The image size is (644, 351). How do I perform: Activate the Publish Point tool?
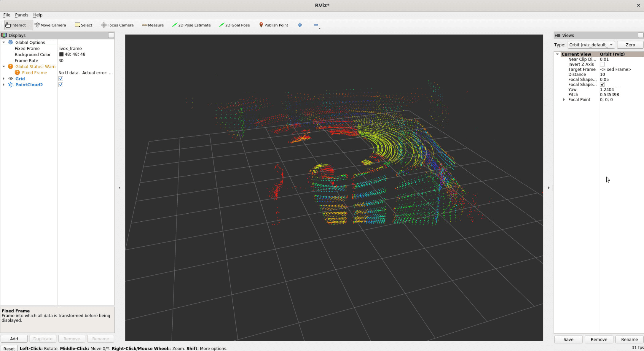pos(273,25)
